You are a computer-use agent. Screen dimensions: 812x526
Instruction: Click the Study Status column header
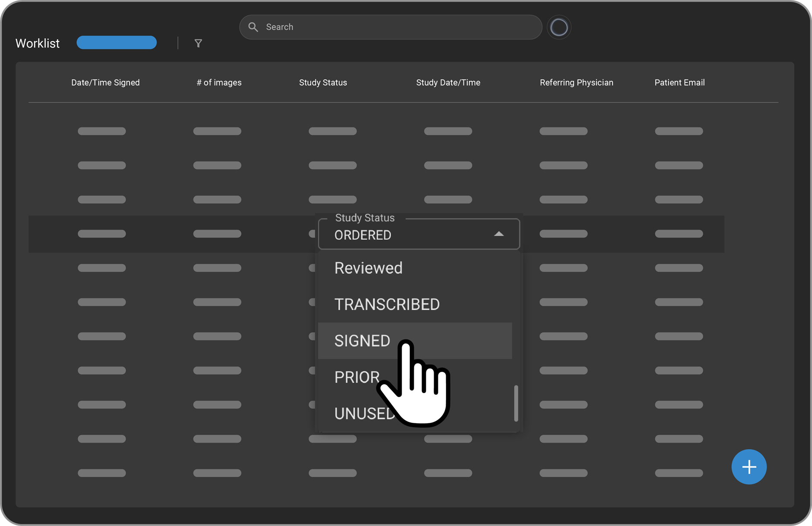(323, 82)
